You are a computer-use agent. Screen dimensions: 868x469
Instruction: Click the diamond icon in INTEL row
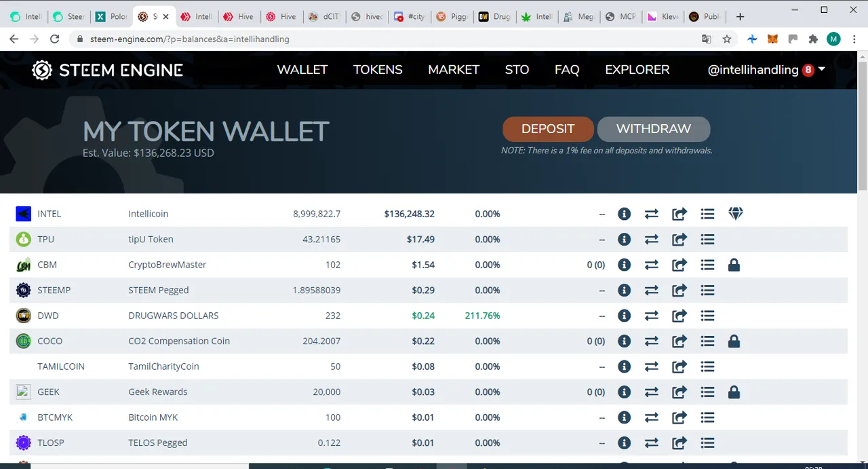(x=736, y=214)
